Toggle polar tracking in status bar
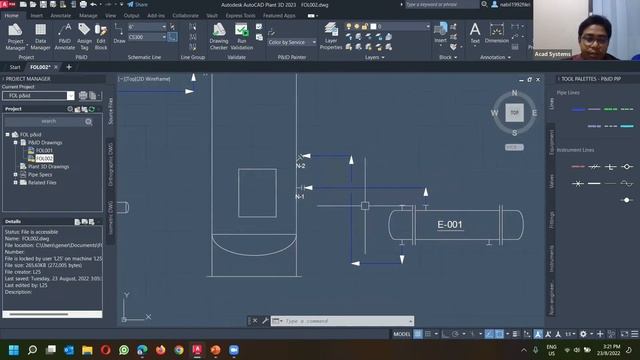Viewport: 640px width, 360px height. pos(456,334)
